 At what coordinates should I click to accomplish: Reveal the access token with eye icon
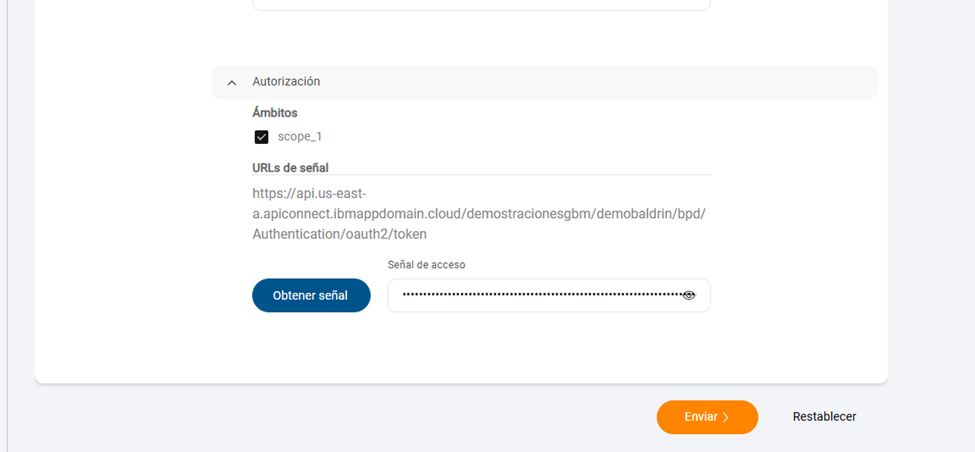coord(688,295)
